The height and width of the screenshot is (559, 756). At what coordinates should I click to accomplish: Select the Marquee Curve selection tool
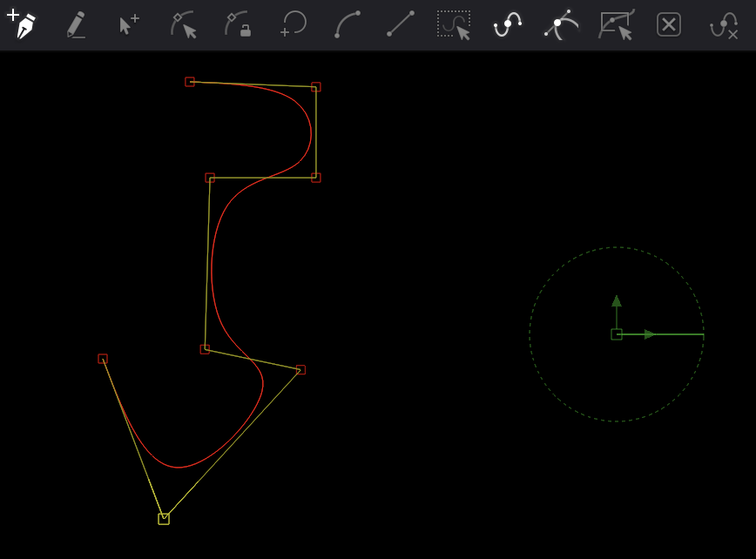(454, 24)
